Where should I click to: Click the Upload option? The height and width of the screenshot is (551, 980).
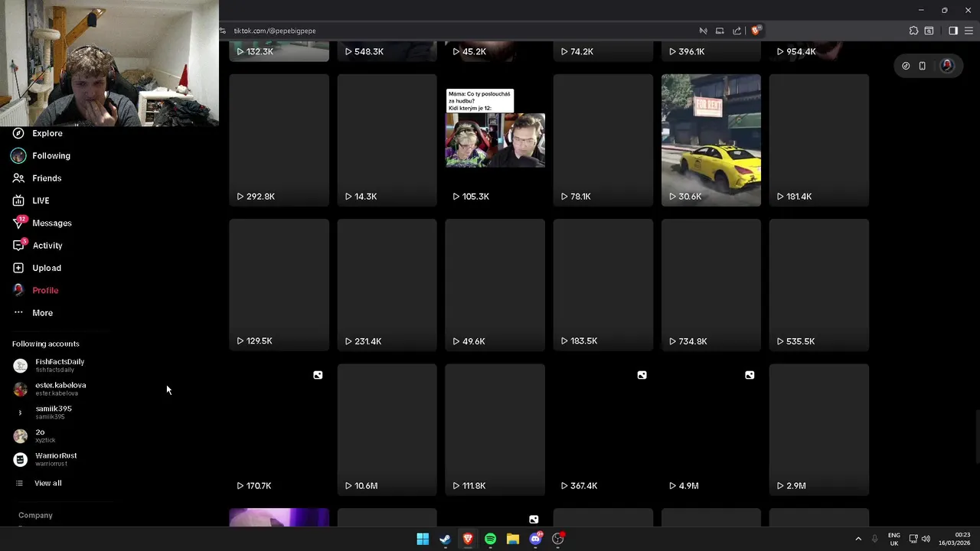point(46,268)
